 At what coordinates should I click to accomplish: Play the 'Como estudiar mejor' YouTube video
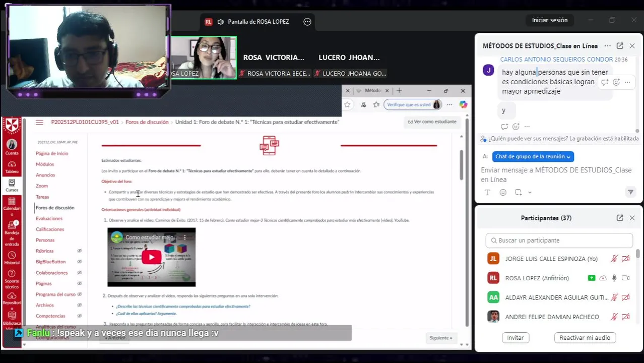coord(152,257)
